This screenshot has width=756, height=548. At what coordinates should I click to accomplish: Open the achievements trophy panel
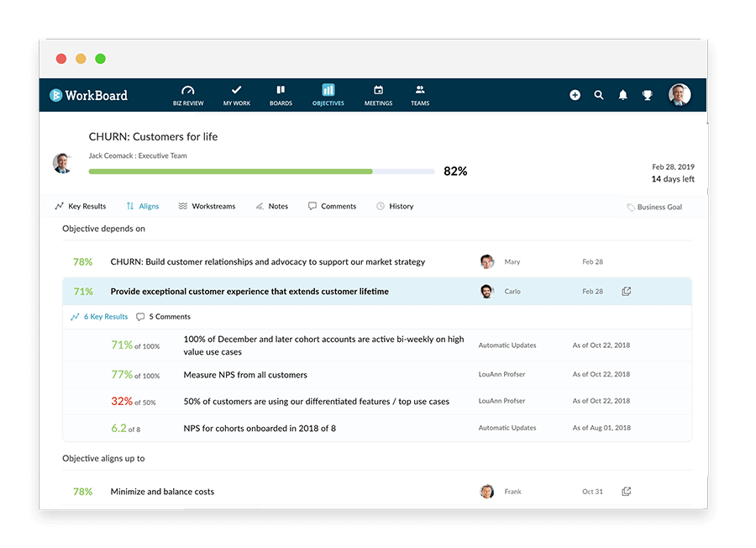click(x=647, y=95)
